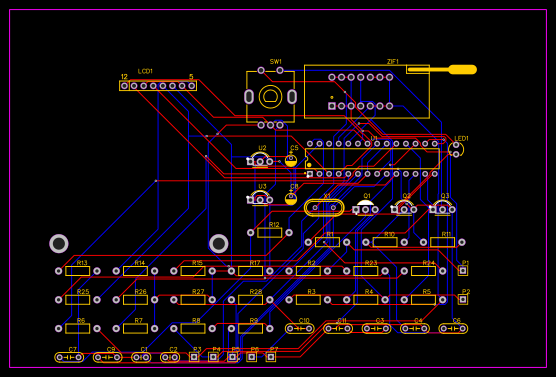This screenshot has height=377, width=556.
Task: Select resistor R1 body
Action: click(327, 242)
